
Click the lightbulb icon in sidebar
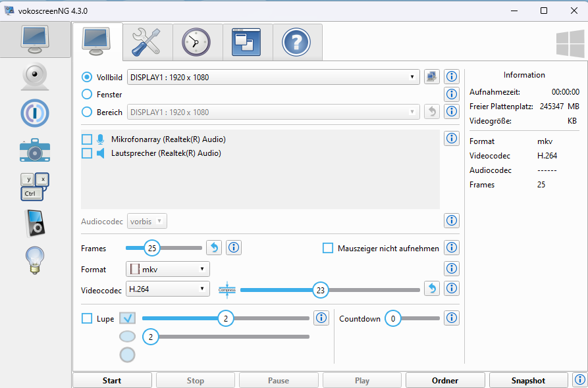35,260
